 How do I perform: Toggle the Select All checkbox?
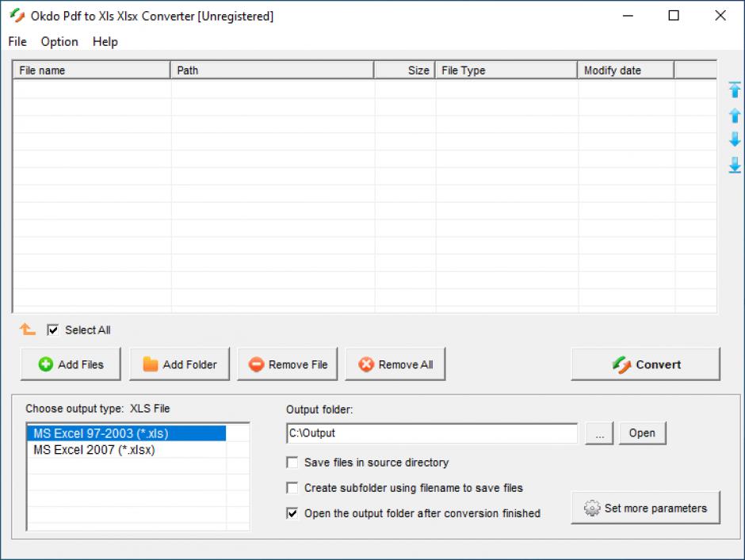point(53,330)
